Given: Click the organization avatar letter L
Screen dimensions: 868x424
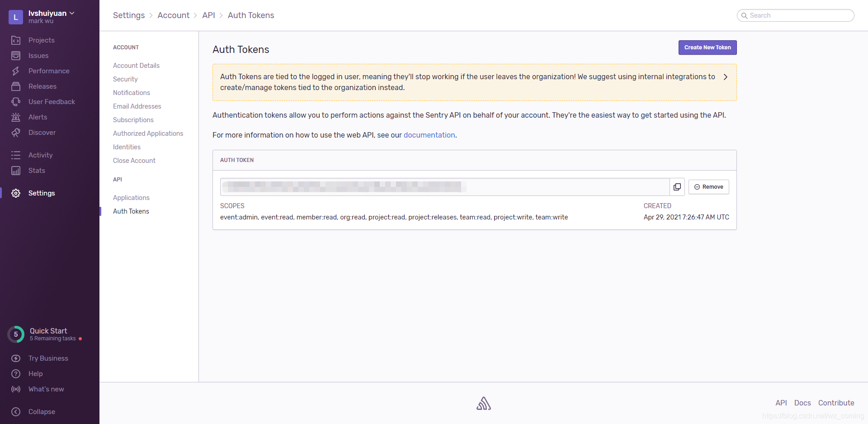Looking at the screenshot, I should click(x=16, y=17).
